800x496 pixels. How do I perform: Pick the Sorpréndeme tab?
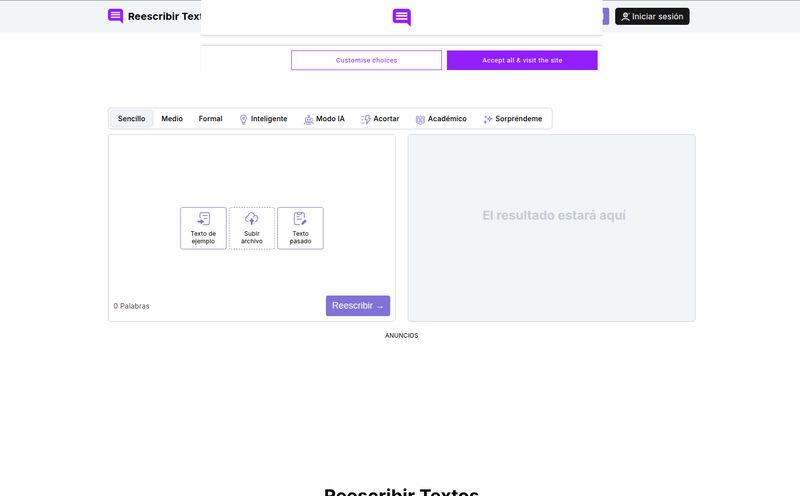click(x=513, y=118)
